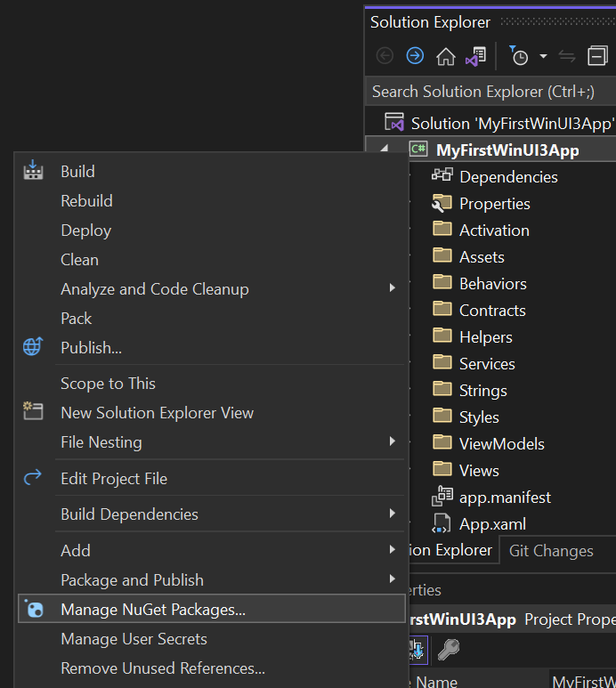The height and width of the screenshot is (688, 616).
Task: Click Sync with Active Document arrows icon
Action: click(567, 56)
